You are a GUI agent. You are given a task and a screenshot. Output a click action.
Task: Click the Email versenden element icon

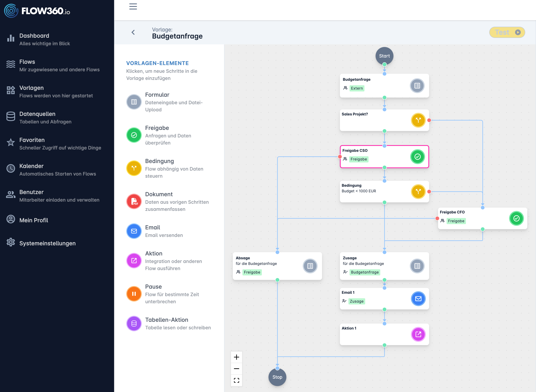134,231
